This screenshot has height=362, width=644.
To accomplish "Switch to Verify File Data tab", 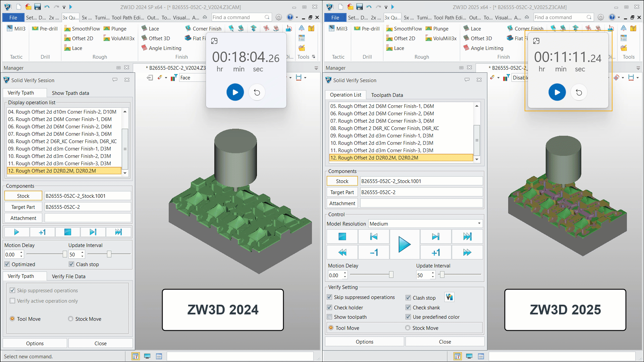I will click(69, 276).
